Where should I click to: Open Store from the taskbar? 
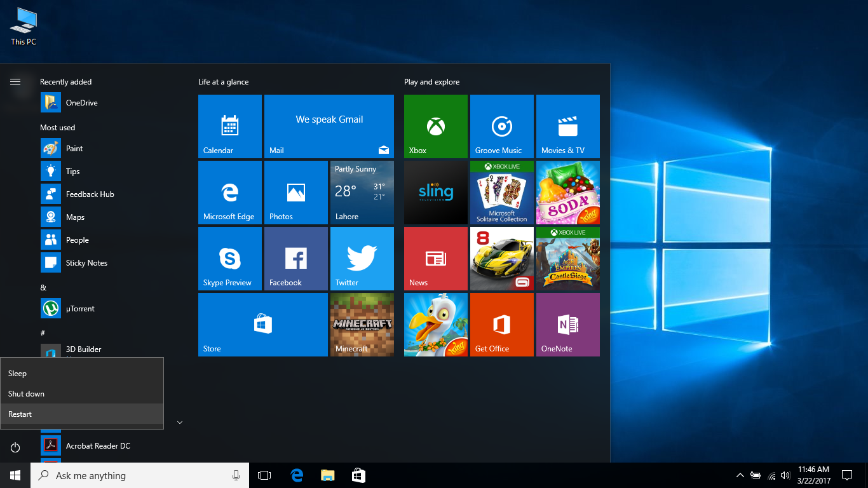pyautogui.click(x=358, y=475)
